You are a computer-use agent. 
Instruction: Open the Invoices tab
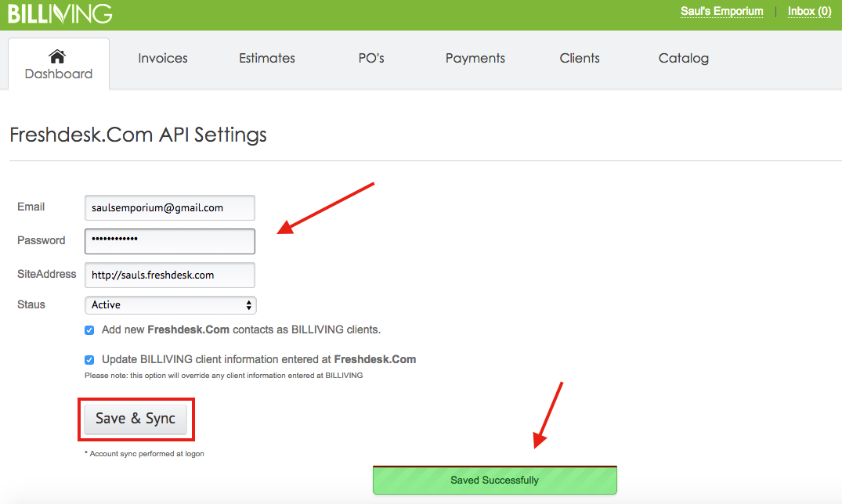point(163,58)
